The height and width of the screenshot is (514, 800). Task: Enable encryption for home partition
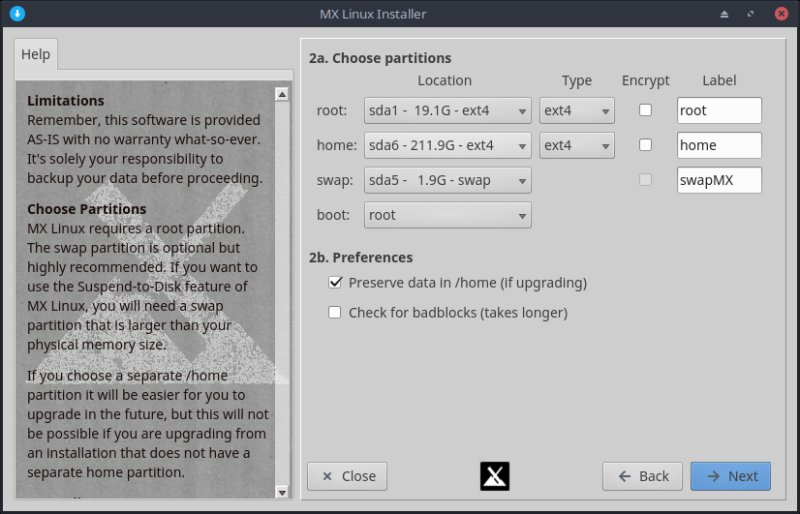coord(645,145)
